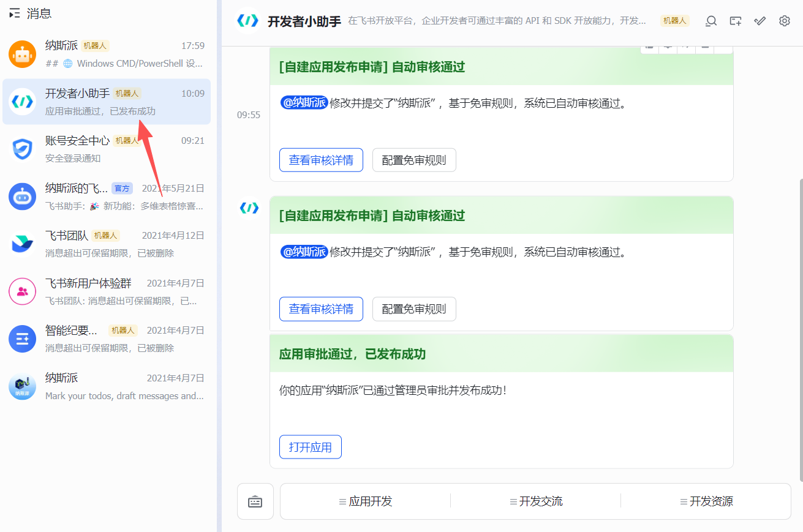The height and width of the screenshot is (532, 803).
Task: Select the pink 飞书新用户体验群 group avatar
Action: (23, 291)
